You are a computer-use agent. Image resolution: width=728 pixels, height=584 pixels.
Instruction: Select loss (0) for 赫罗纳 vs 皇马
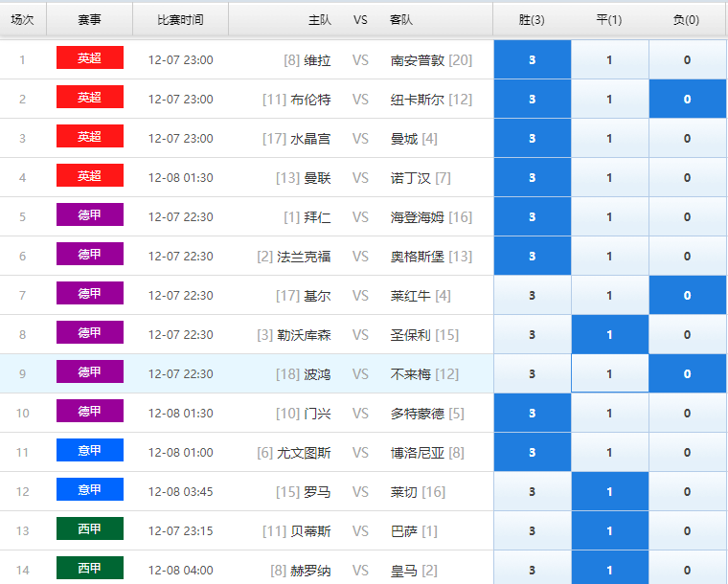[x=687, y=570]
